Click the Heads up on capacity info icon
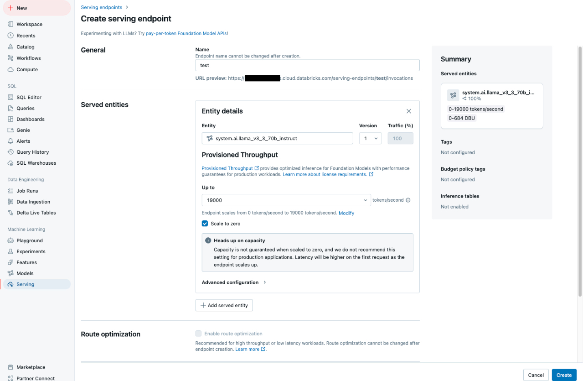The width and height of the screenshot is (588, 381). coord(208,240)
